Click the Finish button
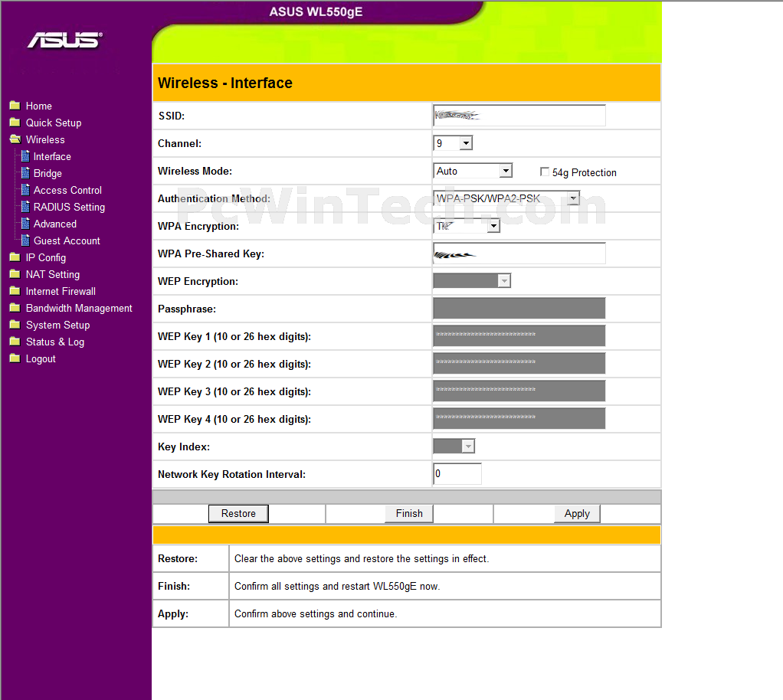Screen dimensions: 783x700 click(x=409, y=513)
